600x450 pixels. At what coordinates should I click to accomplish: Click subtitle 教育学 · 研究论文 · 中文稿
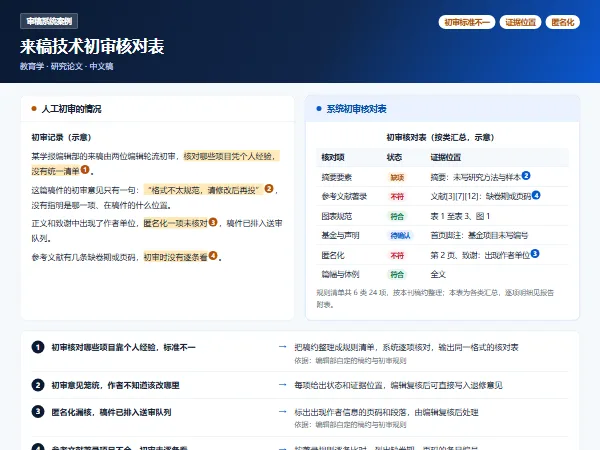[67, 66]
